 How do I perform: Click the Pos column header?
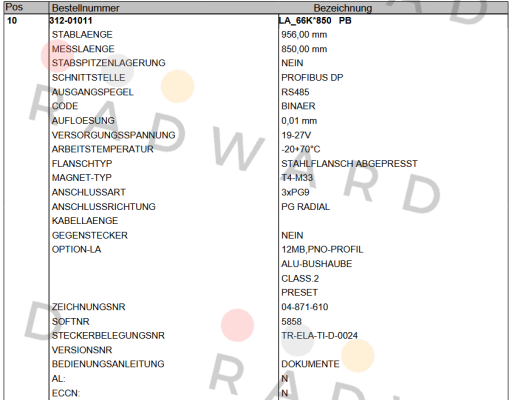[x=14, y=7]
